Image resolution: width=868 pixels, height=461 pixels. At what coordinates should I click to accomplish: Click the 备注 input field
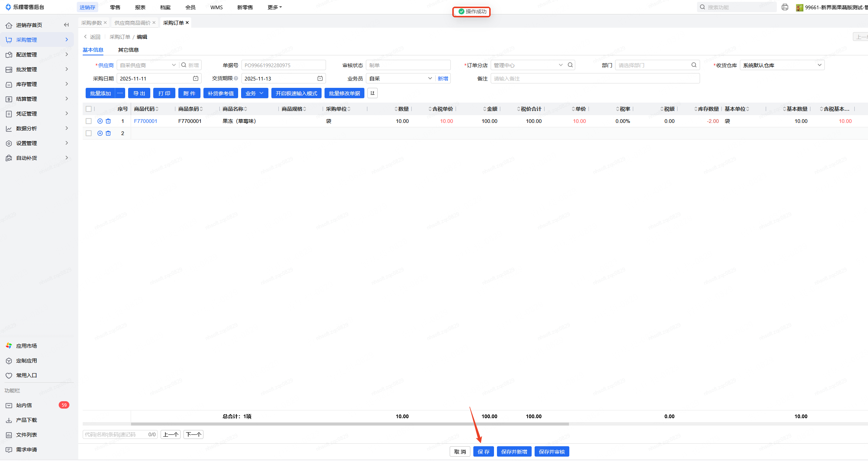pyautogui.click(x=595, y=79)
